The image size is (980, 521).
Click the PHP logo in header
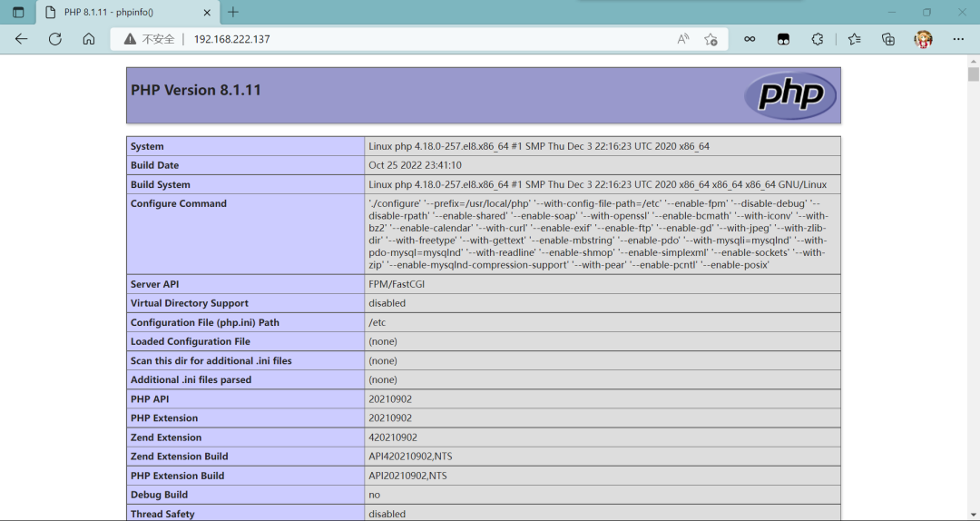click(x=790, y=95)
